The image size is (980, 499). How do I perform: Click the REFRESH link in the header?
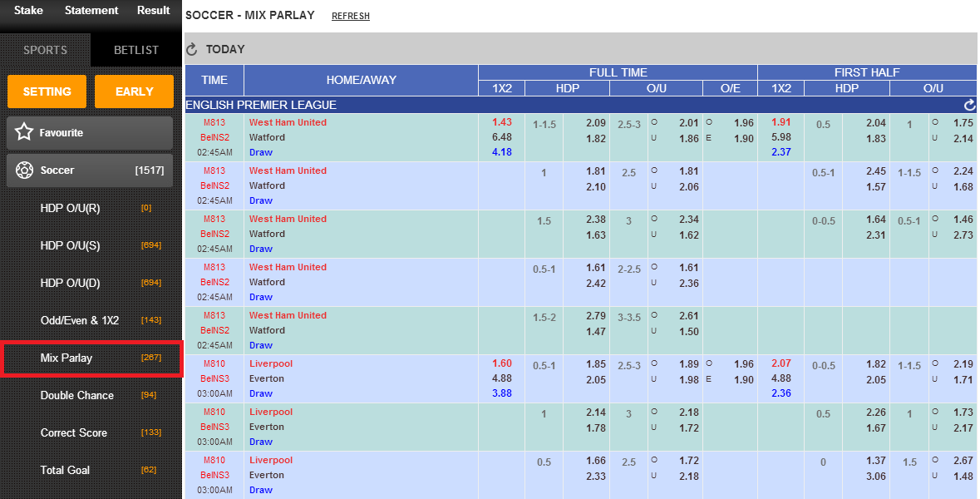click(x=350, y=15)
